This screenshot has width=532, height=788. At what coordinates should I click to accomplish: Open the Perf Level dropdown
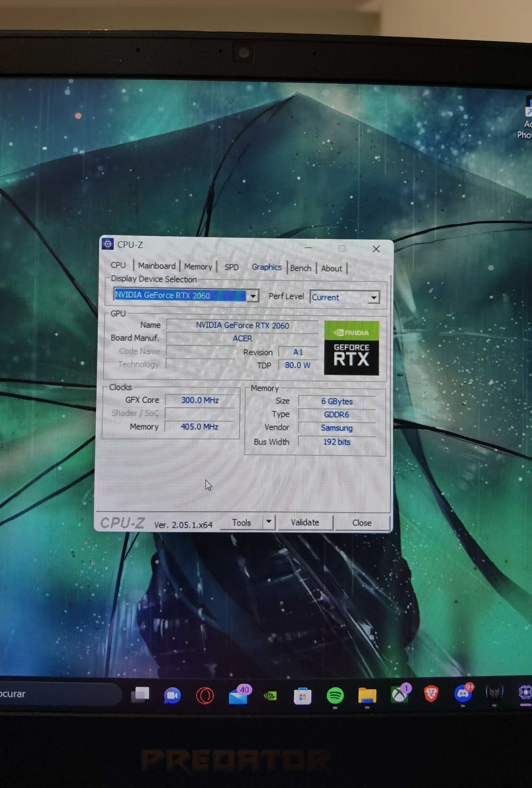pyautogui.click(x=374, y=298)
